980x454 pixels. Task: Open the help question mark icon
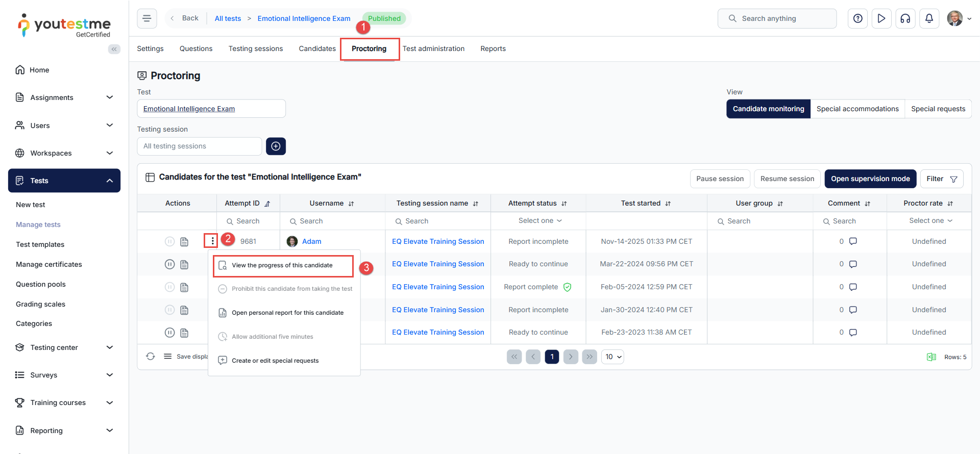point(857,19)
